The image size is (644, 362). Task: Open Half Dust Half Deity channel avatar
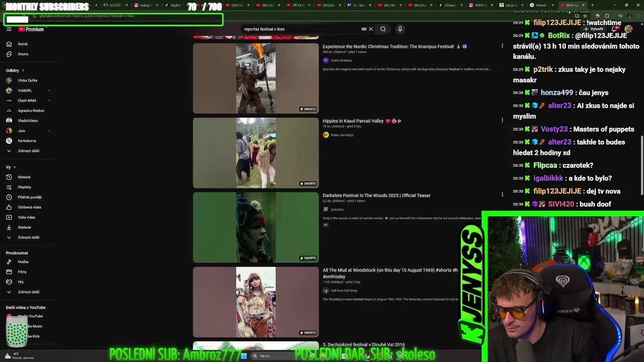point(326,291)
